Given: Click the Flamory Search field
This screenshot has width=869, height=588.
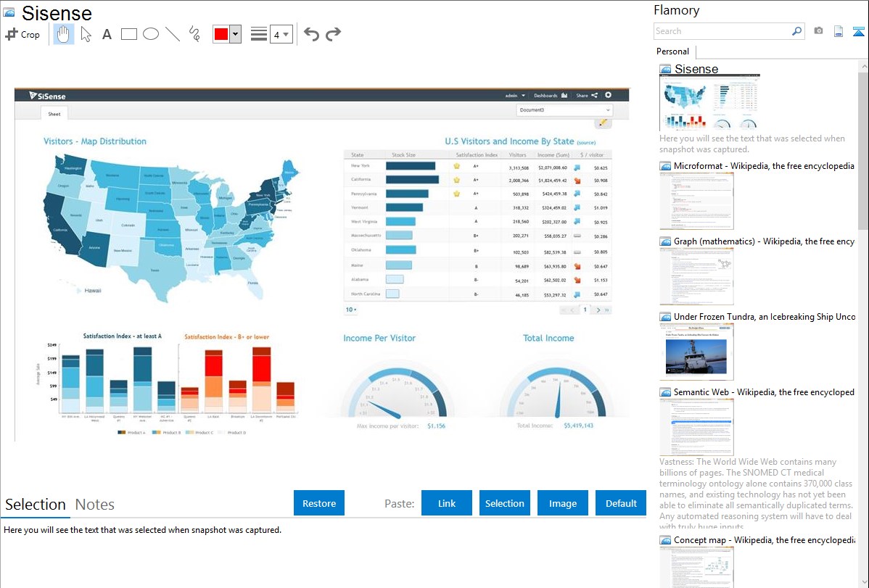Looking at the screenshot, I should (x=722, y=31).
